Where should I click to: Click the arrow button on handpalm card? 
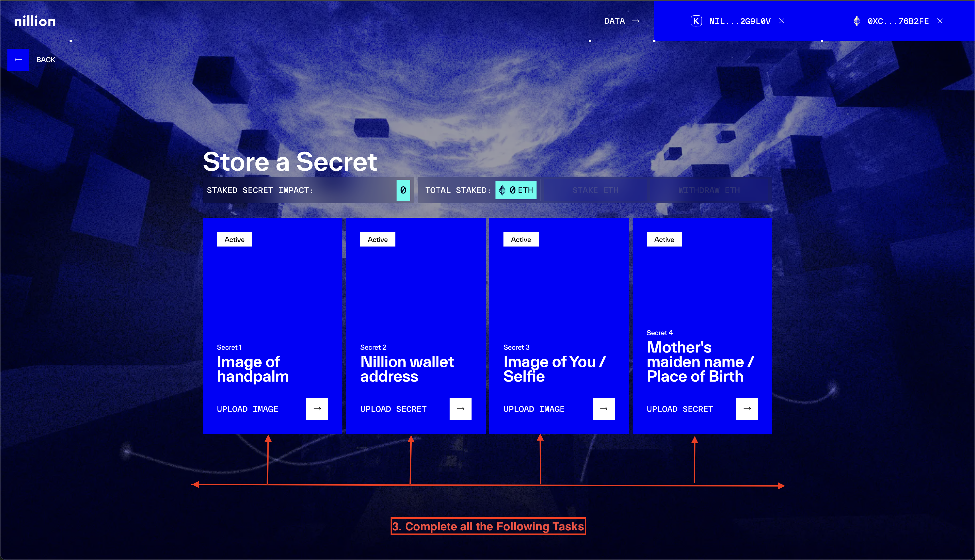[x=317, y=408]
